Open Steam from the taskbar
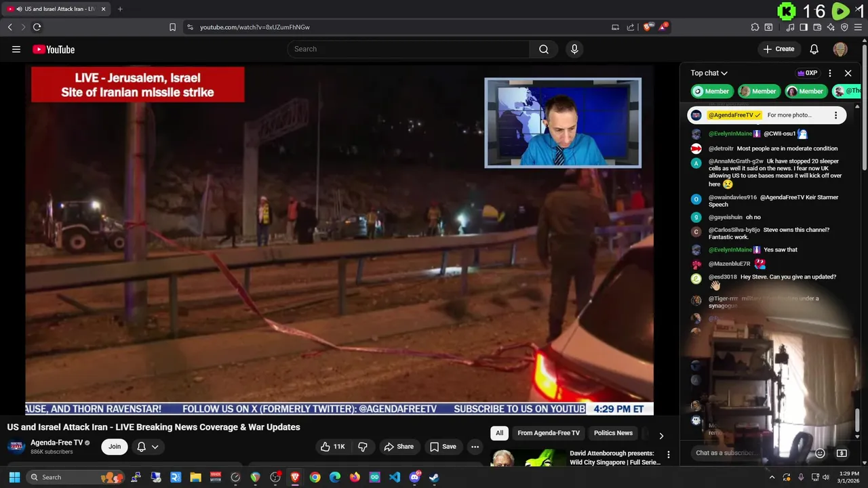The width and height of the screenshot is (868, 488). tap(434, 477)
